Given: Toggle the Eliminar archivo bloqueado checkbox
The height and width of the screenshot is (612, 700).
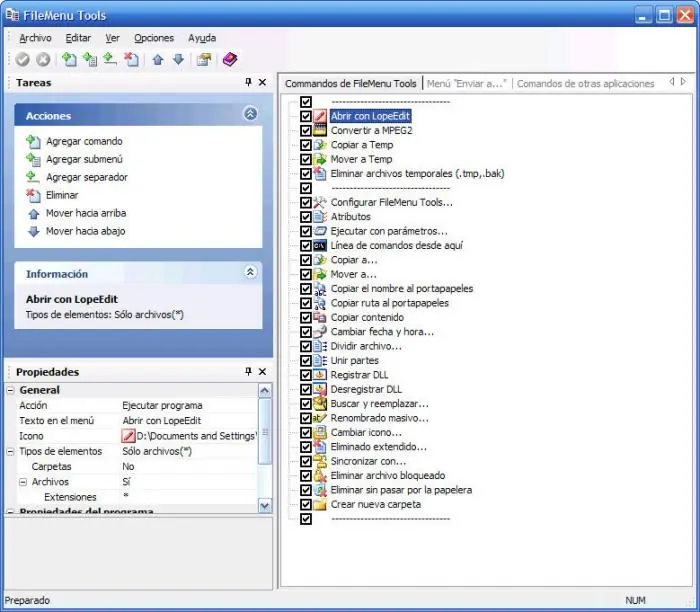Looking at the screenshot, I should [x=306, y=476].
